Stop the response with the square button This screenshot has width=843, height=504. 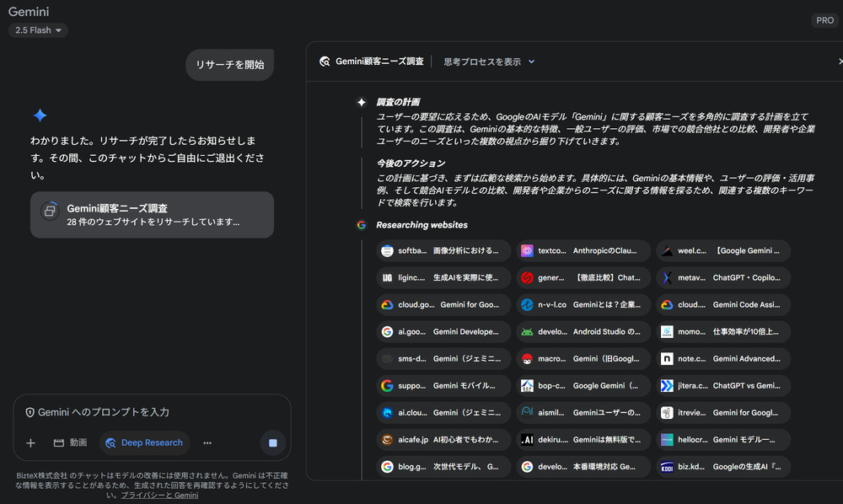coord(272,442)
